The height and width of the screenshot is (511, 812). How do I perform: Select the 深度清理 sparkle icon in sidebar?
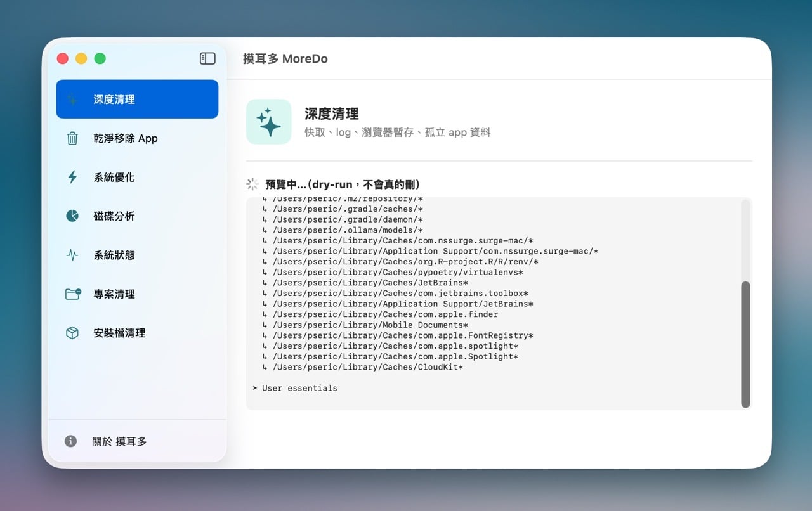point(74,99)
